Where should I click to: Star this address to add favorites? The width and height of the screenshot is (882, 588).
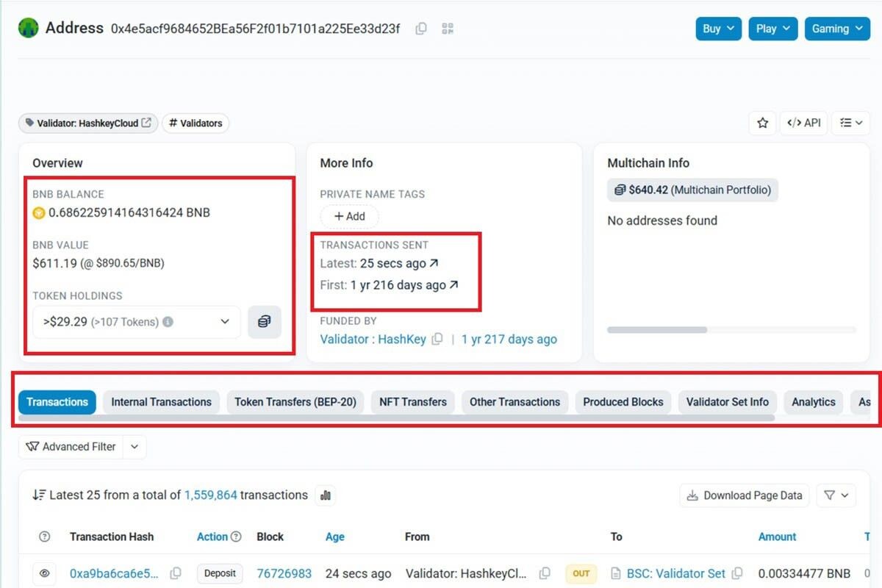pyautogui.click(x=762, y=123)
